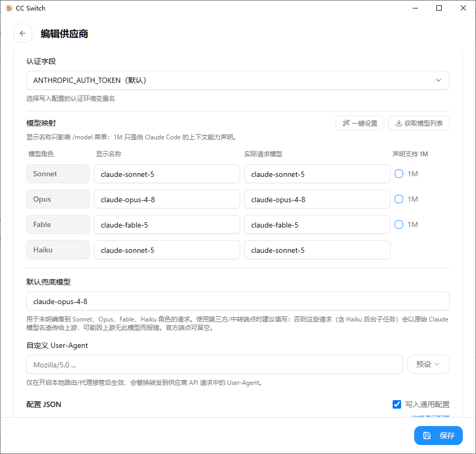This screenshot has height=454, width=476.
Task: Click the magic wand 一键设置 button
Action: click(x=360, y=123)
